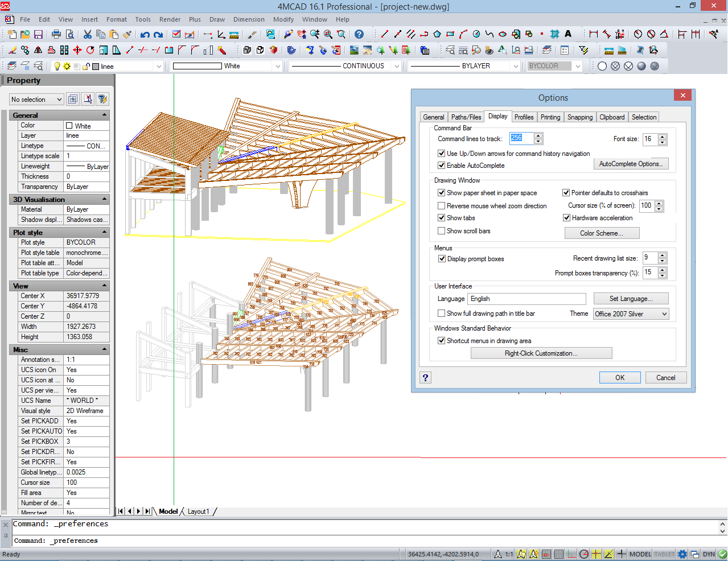Click the settings gear icon in status bar
This screenshot has height=561, width=728.
tap(682, 554)
